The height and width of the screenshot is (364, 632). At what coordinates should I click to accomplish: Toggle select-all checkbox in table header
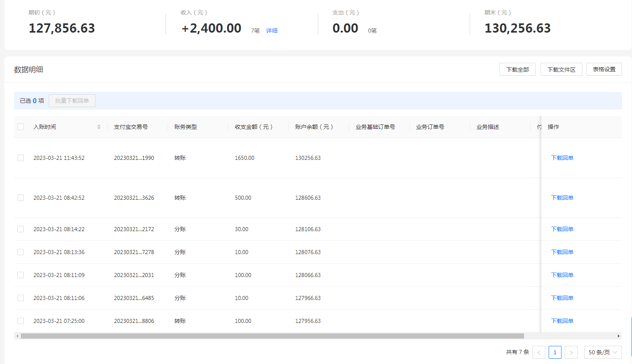click(x=21, y=127)
